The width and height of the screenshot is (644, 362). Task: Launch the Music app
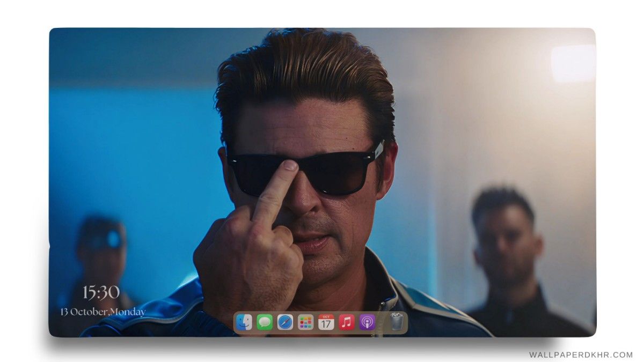click(346, 322)
